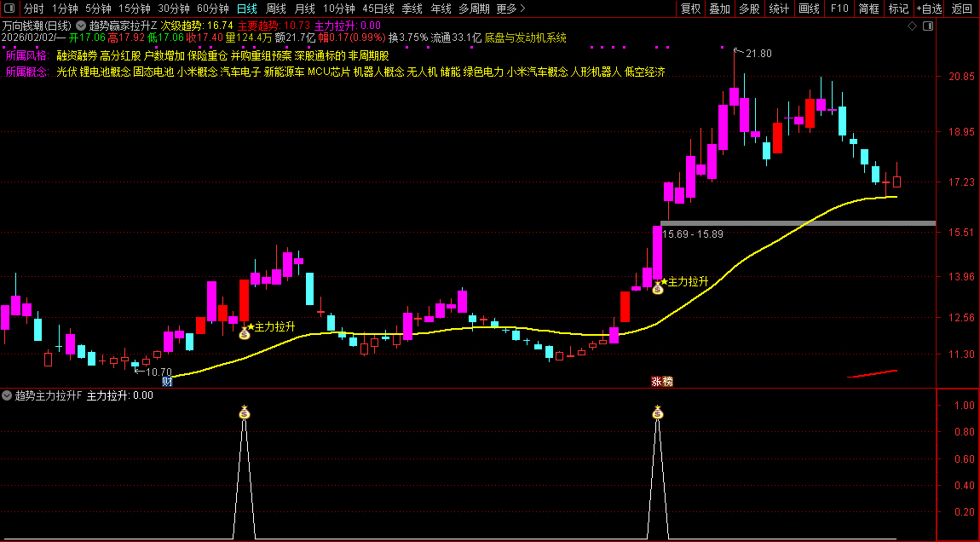Image resolution: width=980 pixels, height=542 pixels.
Task: Select the 60分钟 period
Action: [x=213, y=9]
